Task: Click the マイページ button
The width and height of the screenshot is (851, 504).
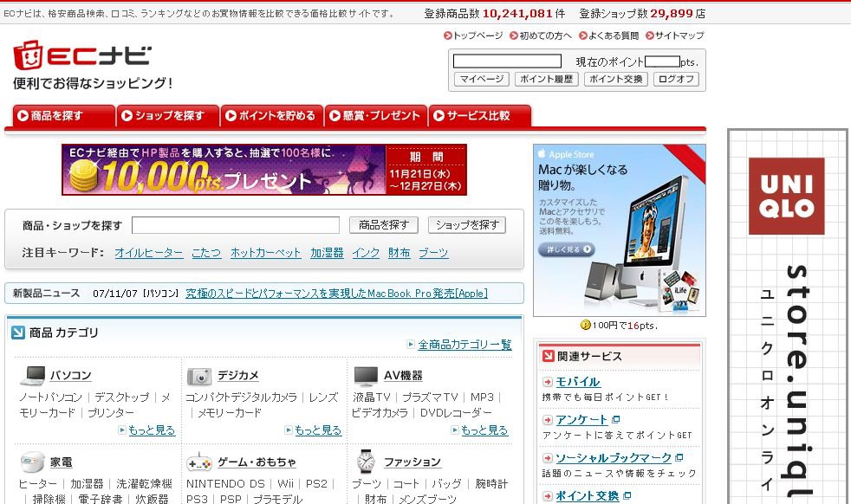Action: 482,79
